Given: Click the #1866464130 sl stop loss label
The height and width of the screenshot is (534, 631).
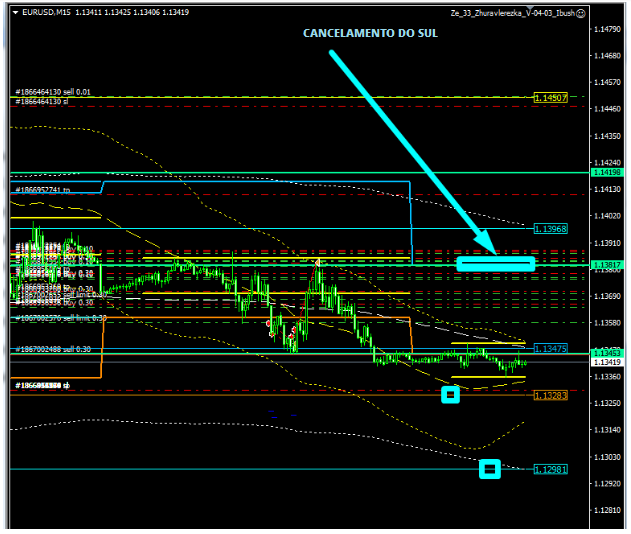Looking at the screenshot, I should pos(42,101).
